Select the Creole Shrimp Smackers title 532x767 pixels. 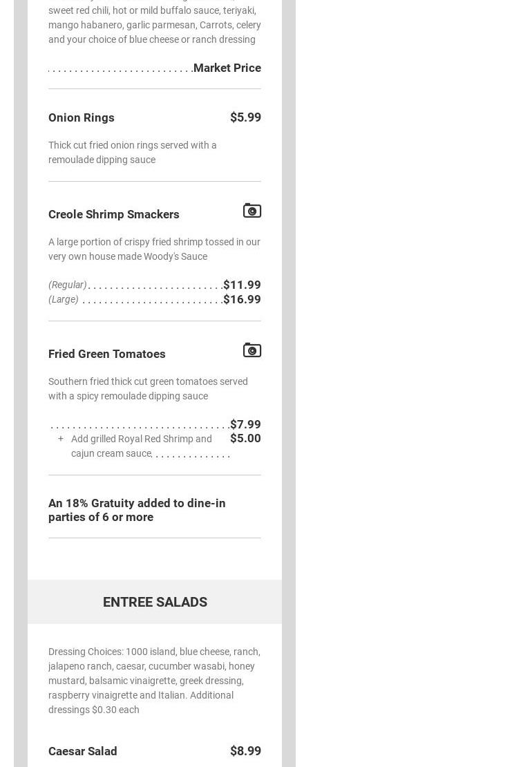114,214
